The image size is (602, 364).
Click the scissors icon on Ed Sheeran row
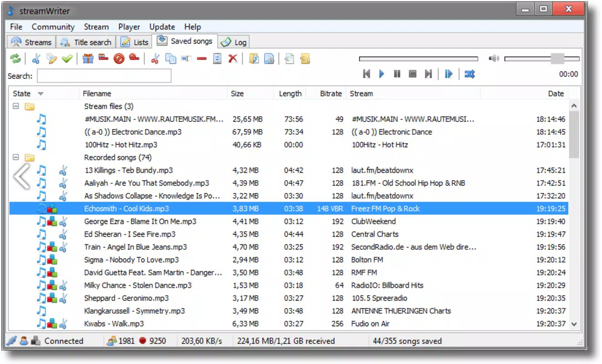[63, 234]
